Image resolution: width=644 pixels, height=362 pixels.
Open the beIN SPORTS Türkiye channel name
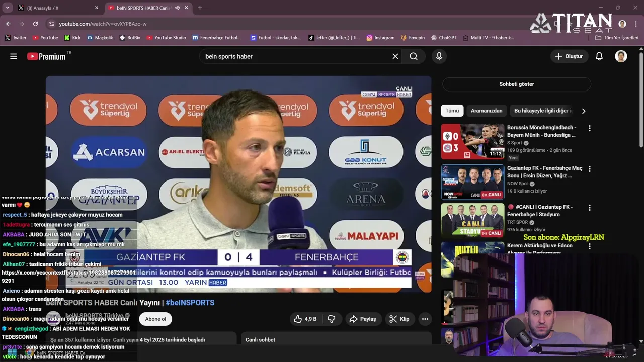click(94, 316)
